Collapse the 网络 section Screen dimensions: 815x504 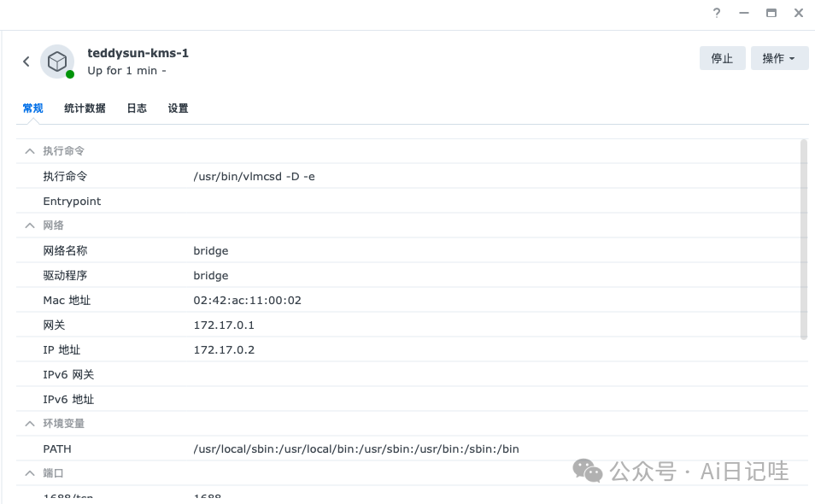[30, 226]
